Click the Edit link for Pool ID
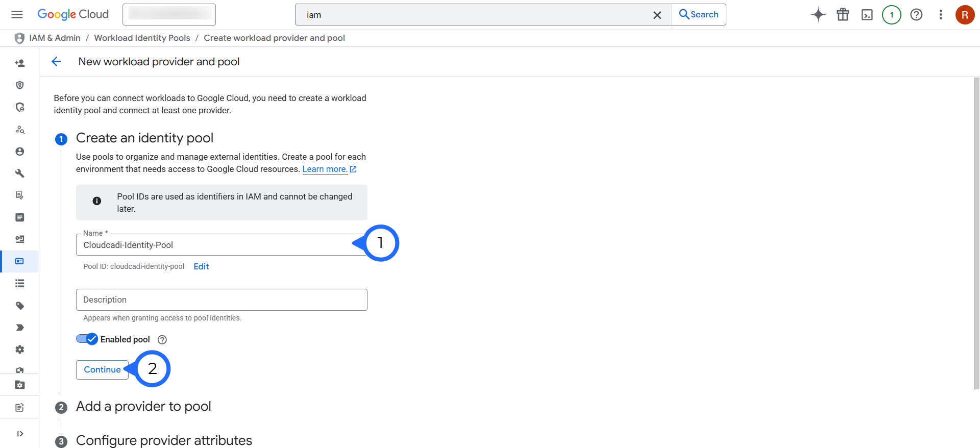 tap(201, 266)
